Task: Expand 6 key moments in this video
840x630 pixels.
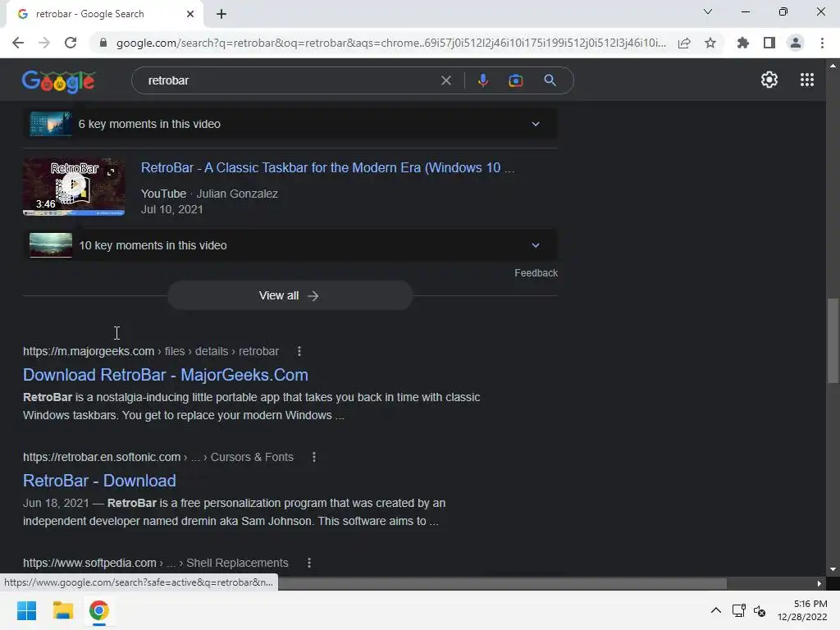Action: (290, 124)
